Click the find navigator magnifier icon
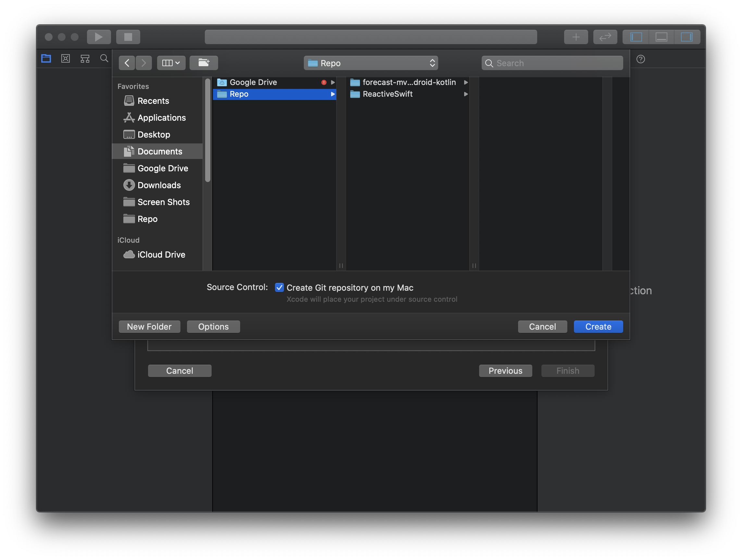Viewport: 742px width, 560px height. pos(104,59)
